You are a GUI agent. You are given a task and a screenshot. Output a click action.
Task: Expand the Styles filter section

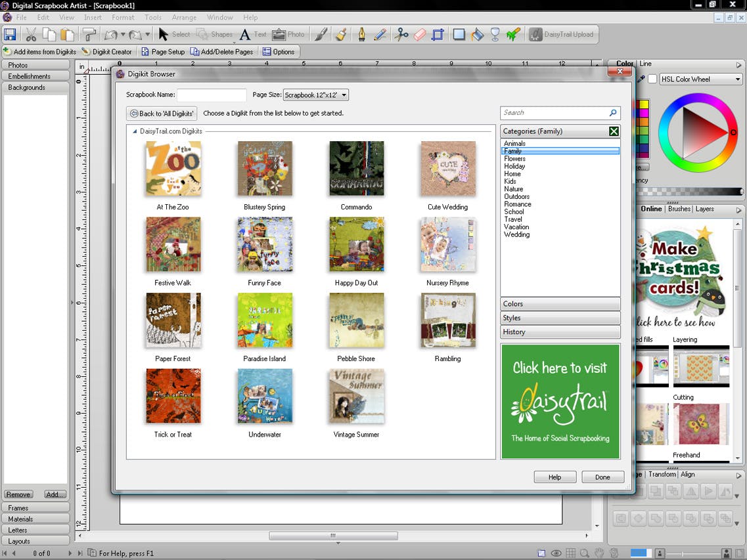tap(560, 318)
